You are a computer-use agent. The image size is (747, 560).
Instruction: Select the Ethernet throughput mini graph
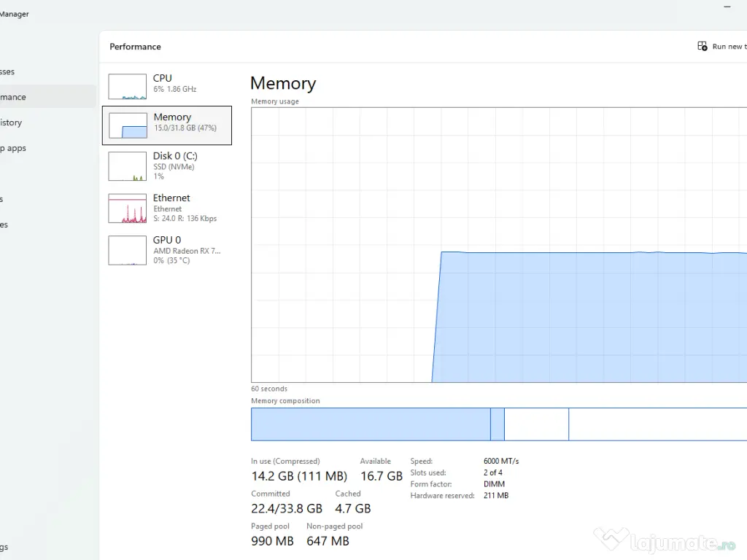coord(127,209)
